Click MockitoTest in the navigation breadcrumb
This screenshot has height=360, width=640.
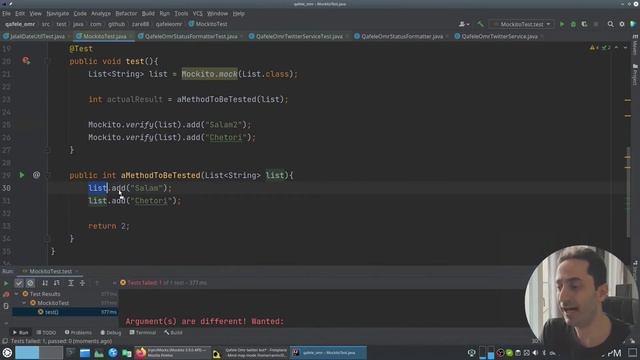208,24
